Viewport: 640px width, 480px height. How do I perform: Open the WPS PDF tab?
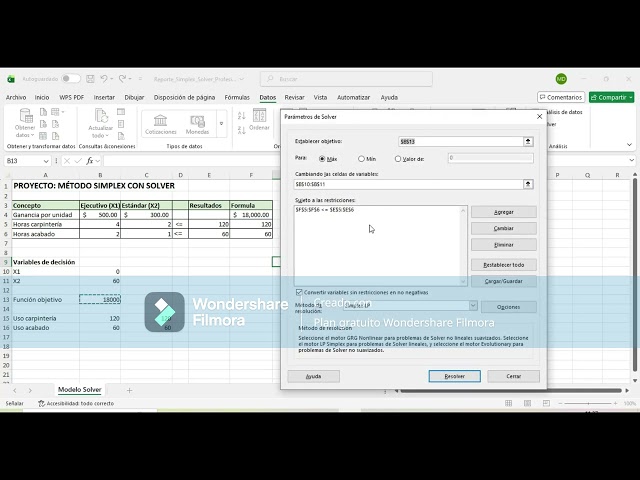coord(71,98)
